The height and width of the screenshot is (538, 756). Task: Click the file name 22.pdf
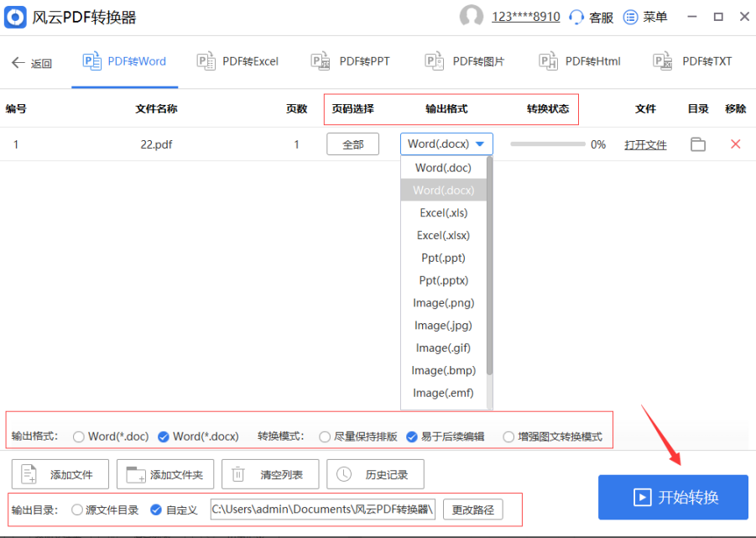tap(156, 144)
